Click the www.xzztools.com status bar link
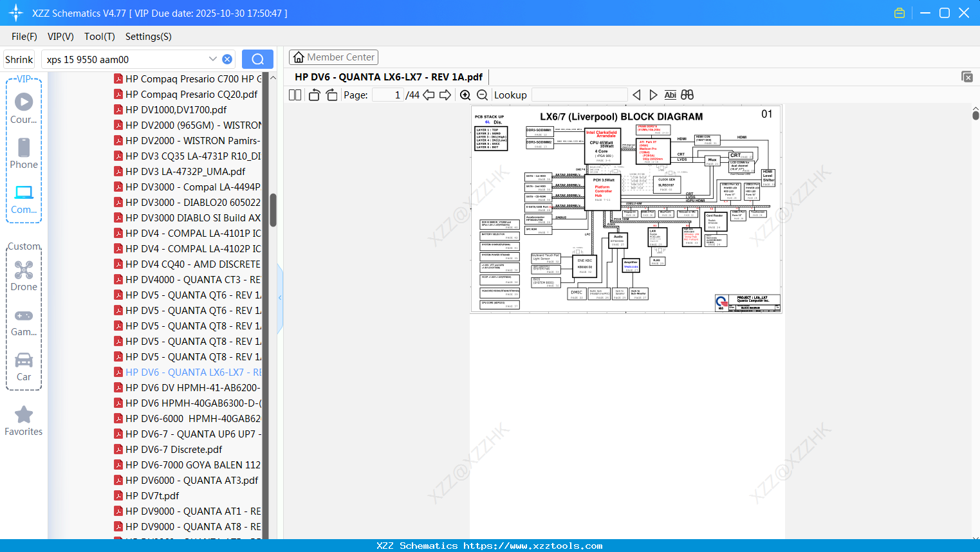980x552 pixels. (x=533, y=546)
